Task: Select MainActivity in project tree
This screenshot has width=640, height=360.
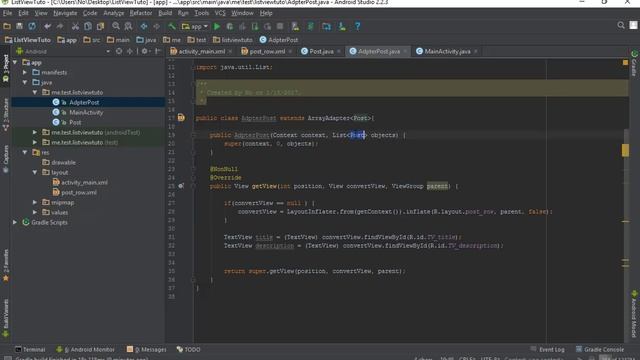Action: coord(86,112)
